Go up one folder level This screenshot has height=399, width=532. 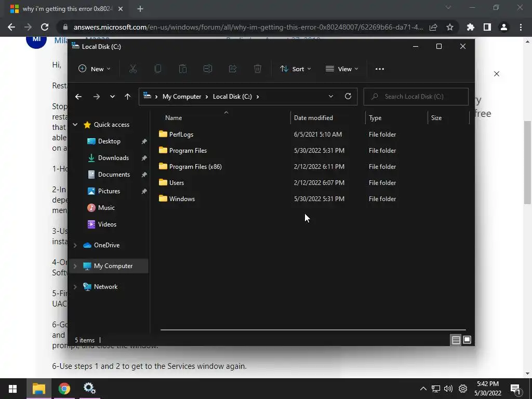128,97
